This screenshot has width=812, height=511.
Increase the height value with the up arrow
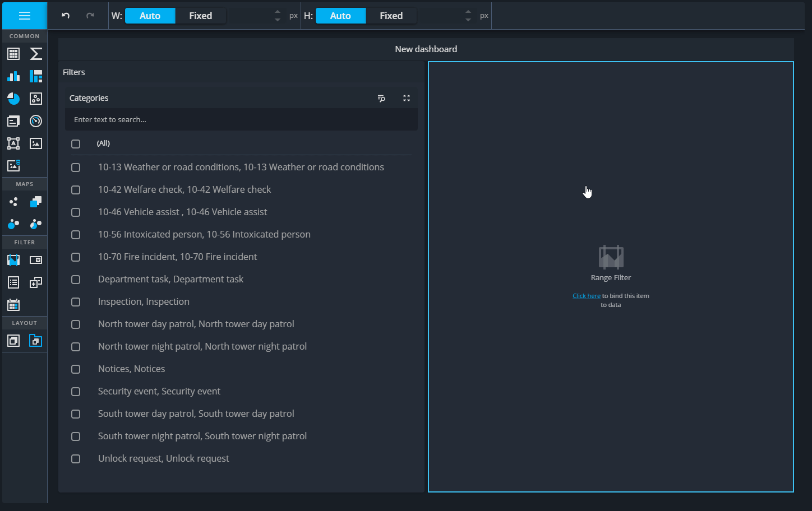[468, 12]
